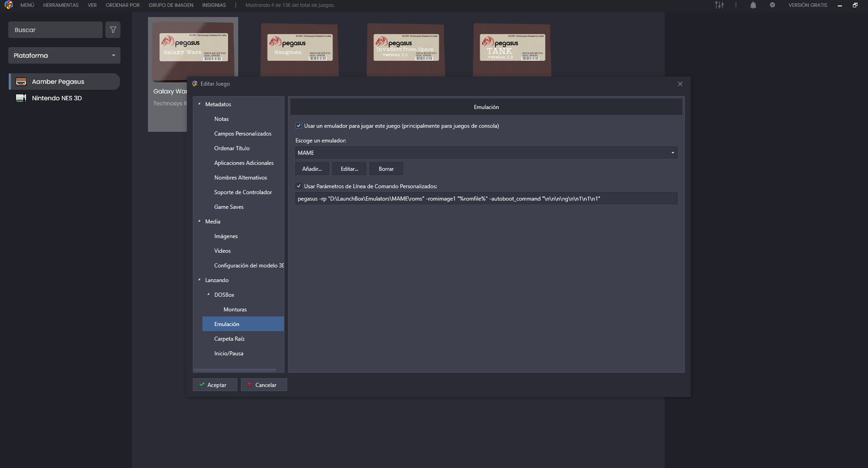Viewport: 868px width, 468px height.
Task: Open the notifications bell icon
Action: (x=753, y=5)
